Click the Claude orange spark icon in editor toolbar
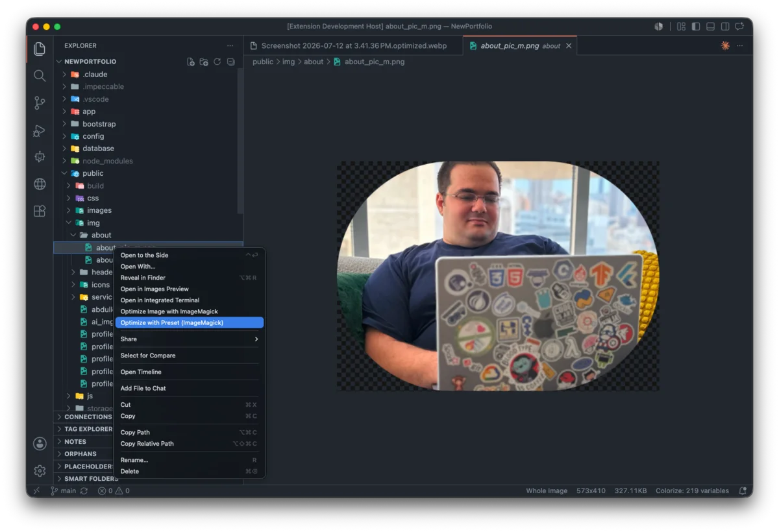This screenshot has height=532, width=779. pos(725,45)
